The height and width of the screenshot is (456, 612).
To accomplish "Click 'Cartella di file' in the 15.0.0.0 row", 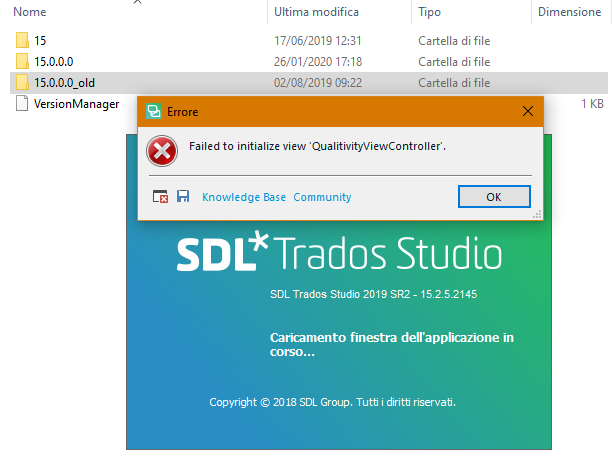I will coord(454,62).
